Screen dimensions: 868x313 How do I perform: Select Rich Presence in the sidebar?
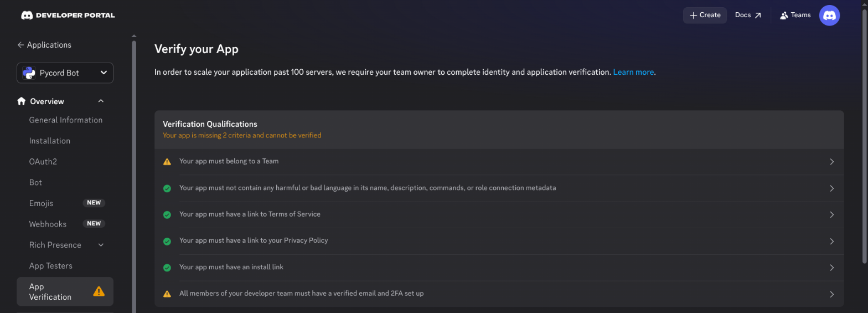(x=55, y=245)
